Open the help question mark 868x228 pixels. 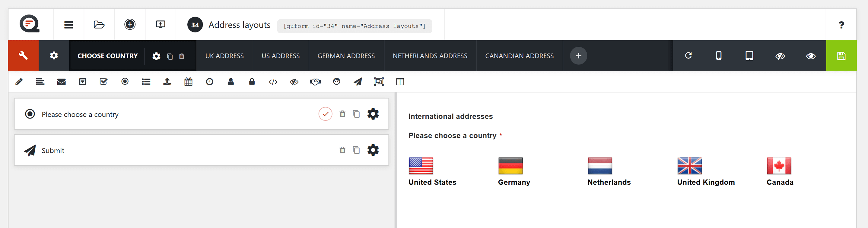click(841, 25)
